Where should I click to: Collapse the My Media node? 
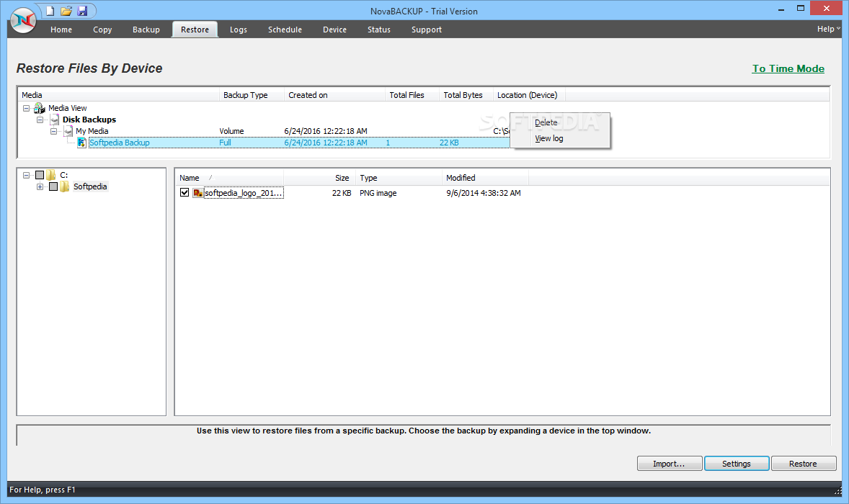point(53,131)
